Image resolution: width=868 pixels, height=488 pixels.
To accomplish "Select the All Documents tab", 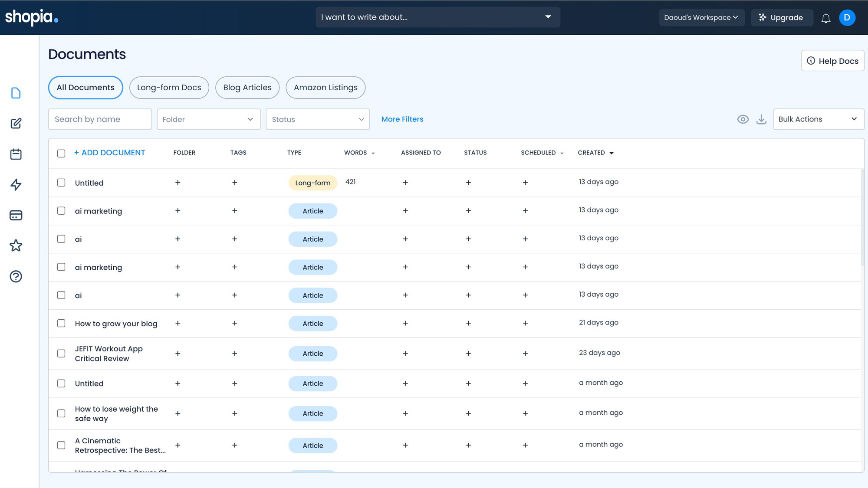I will point(85,88).
